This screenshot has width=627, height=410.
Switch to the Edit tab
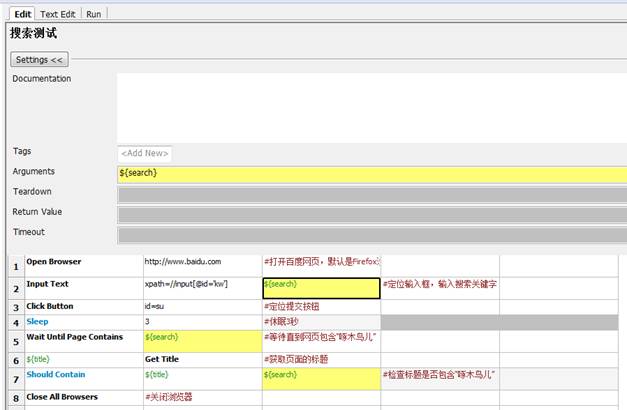22,14
